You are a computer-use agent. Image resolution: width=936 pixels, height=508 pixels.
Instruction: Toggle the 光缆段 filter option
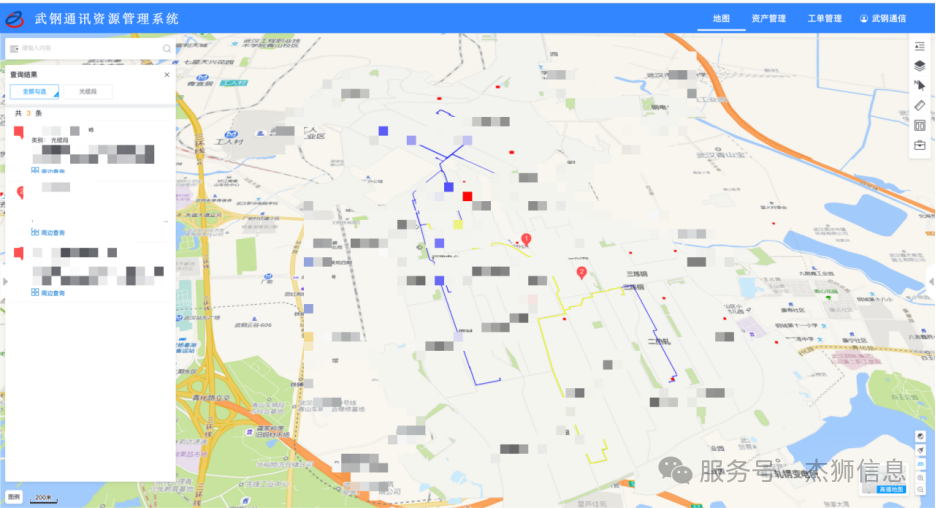(88, 92)
